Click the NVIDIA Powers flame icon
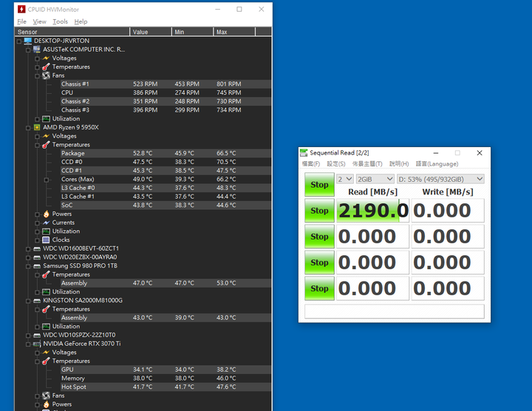The image size is (532, 411). pos(46,404)
